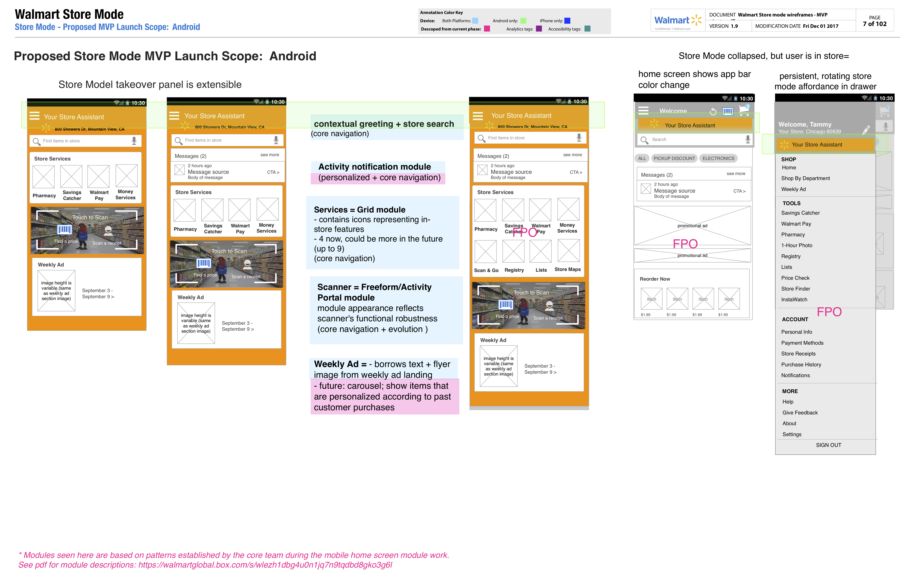Image resolution: width=904 pixels, height=588 pixels.
Task: Open Weekly Ad in the drawer menu
Action: pyautogui.click(x=794, y=189)
